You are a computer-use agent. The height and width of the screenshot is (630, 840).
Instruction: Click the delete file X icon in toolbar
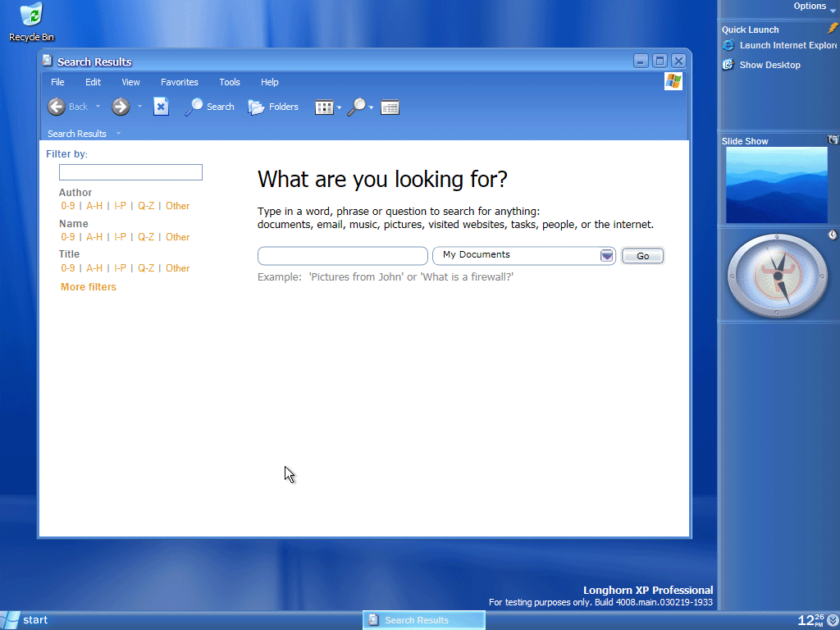(x=161, y=107)
